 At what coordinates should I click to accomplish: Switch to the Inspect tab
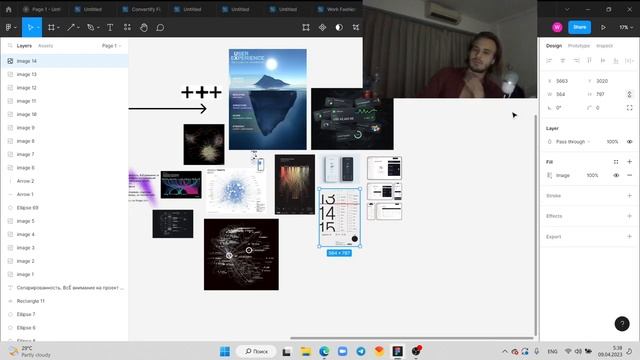(604, 46)
